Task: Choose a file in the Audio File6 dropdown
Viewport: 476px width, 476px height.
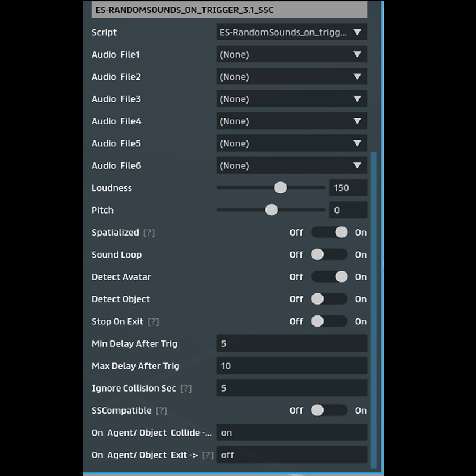Action: 292,165
